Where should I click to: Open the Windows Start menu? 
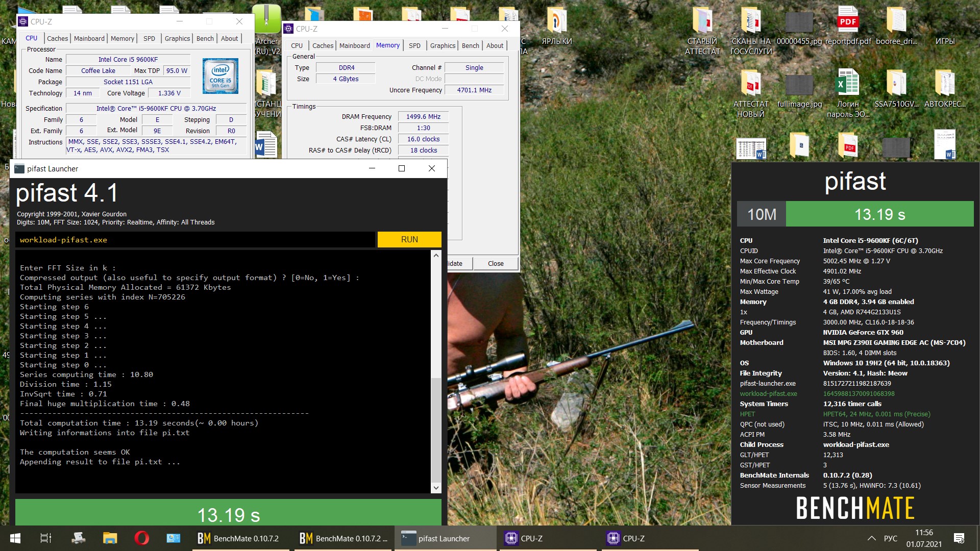point(15,538)
